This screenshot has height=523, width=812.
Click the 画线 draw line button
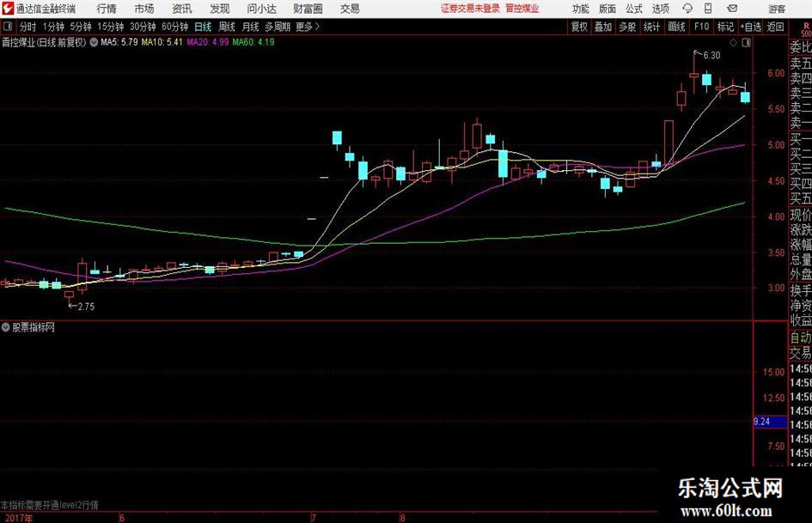tap(677, 27)
